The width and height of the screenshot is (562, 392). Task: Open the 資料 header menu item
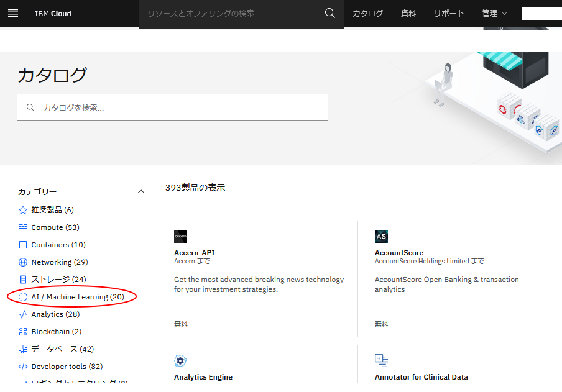pos(408,14)
